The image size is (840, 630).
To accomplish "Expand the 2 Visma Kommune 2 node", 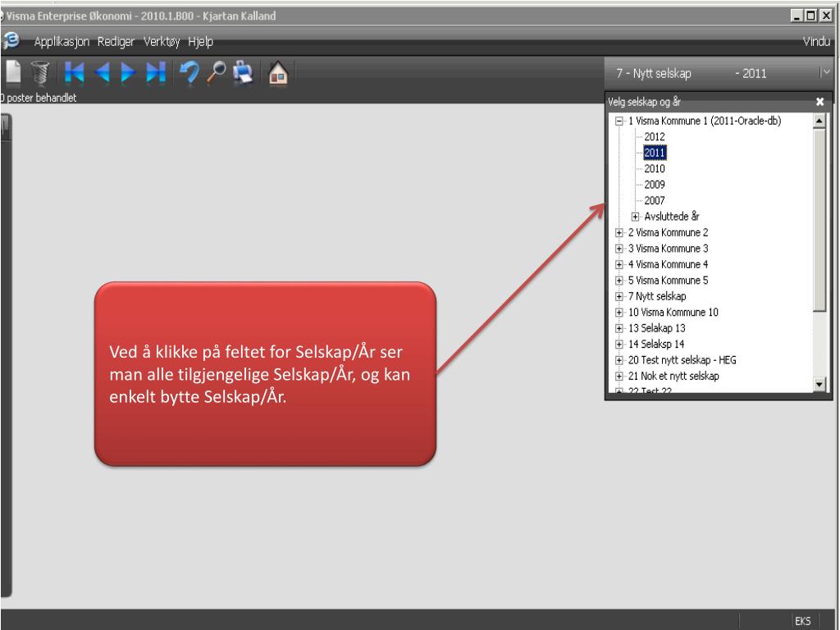I will click(x=619, y=233).
